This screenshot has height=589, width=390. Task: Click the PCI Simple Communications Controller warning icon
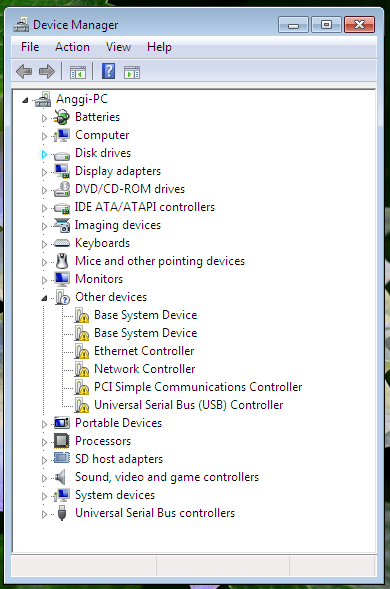[x=82, y=387]
